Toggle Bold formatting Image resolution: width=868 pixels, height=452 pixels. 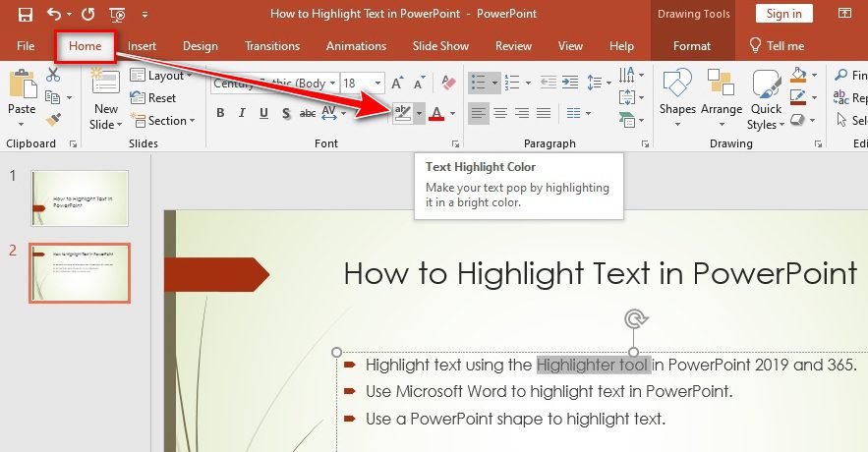point(220,113)
